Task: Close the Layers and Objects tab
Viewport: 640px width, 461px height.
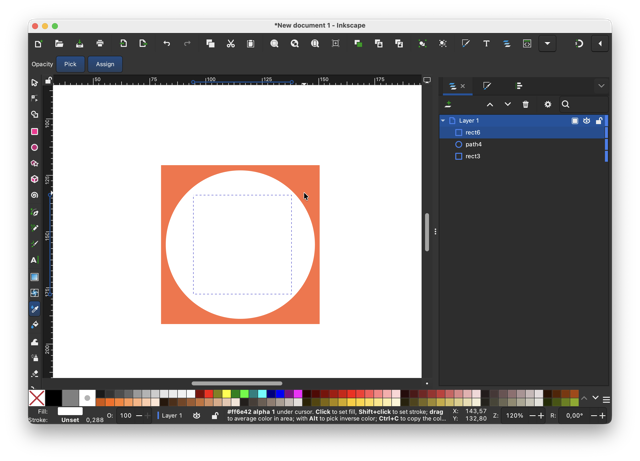Action: click(463, 86)
